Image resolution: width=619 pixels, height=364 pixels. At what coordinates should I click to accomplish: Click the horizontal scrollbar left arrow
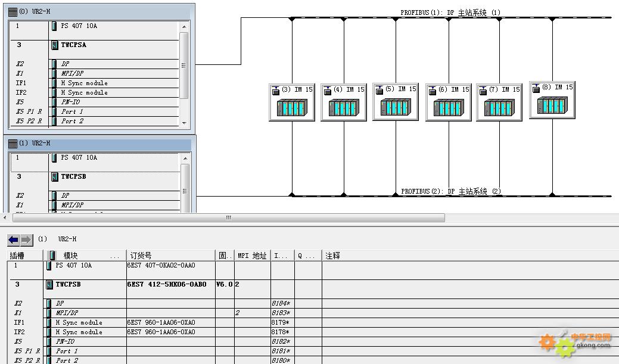tap(5, 217)
